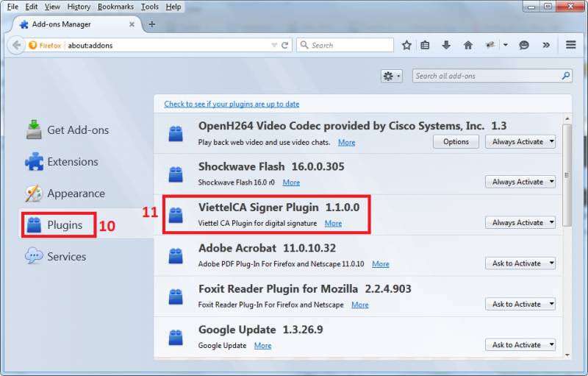This screenshot has height=376, width=588.
Task: Click the scrollbar up arrow in plugin list
Action: tap(567, 119)
